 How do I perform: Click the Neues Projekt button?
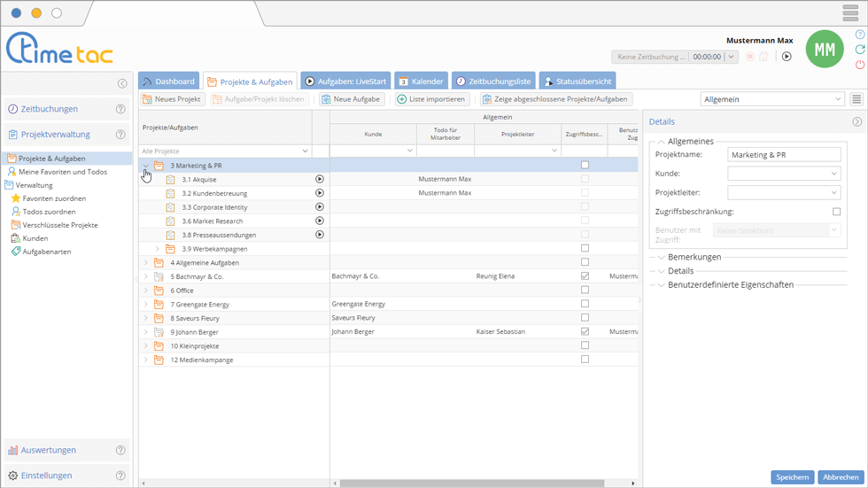[x=173, y=99]
